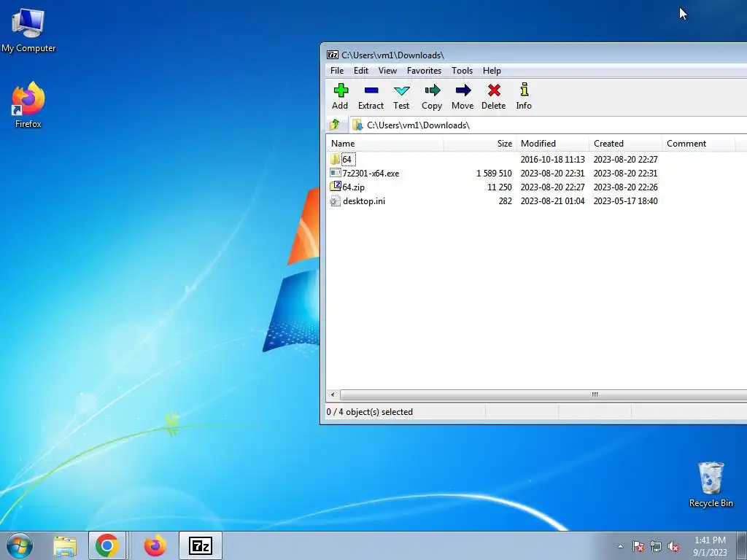Go up one folder level arrow icon

(x=335, y=125)
